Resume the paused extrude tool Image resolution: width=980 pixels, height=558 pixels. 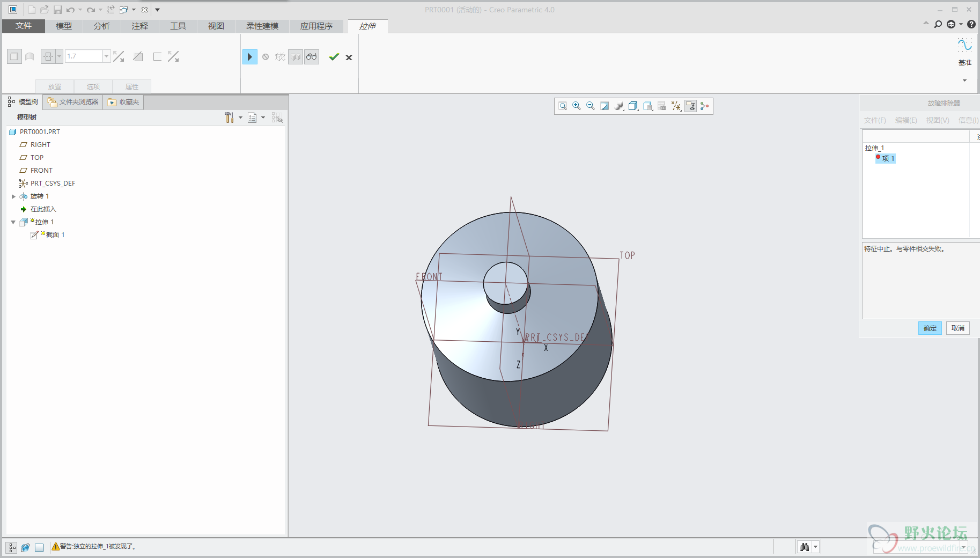[x=249, y=57]
